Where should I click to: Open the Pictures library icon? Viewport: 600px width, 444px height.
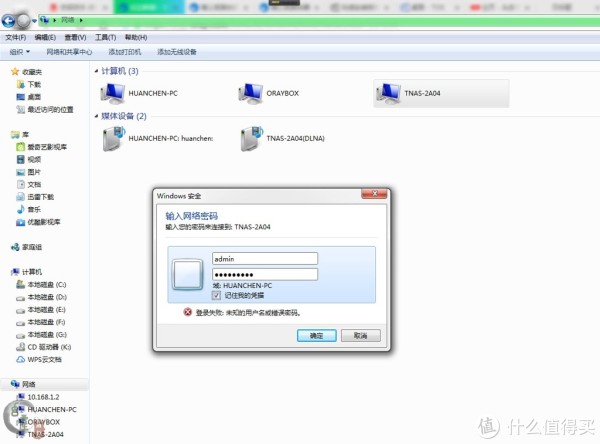(x=21, y=172)
